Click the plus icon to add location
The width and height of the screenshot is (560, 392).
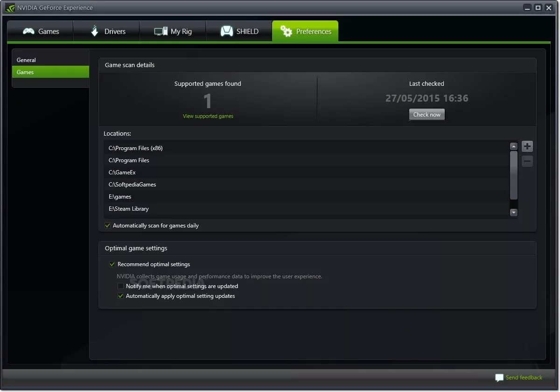(x=527, y=146)
